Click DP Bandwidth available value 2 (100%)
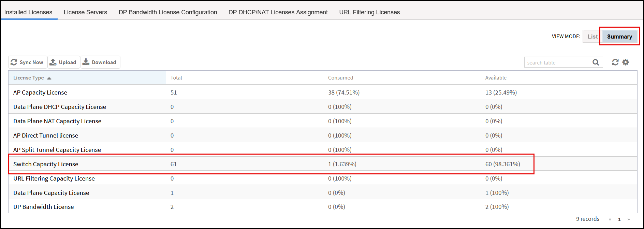Screen dimensions: 644x229 497,207
